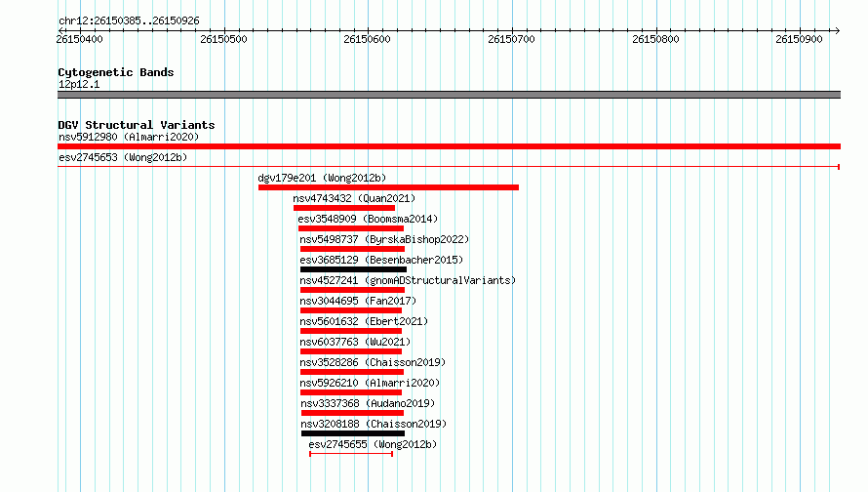The width and height of the screenshot is (868, 492).
Task: Select the gray 12p12.1 cytogenetic band bar
Action: click(x=449, y=95)
